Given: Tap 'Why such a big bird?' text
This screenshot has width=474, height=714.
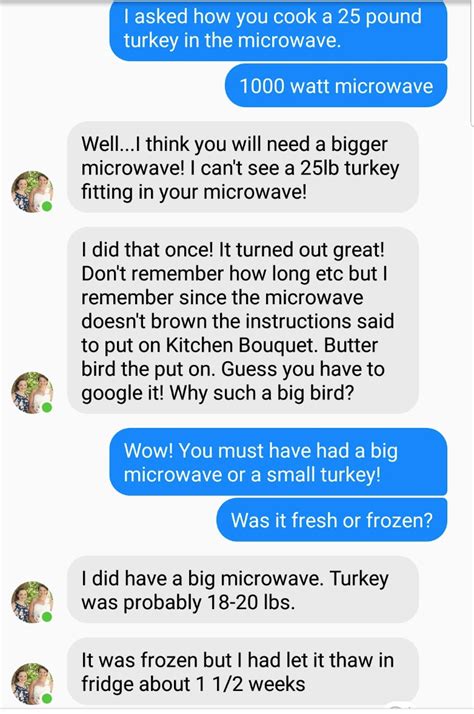Looking at the screenshot, I should pyautogui.click(x=261, y=393).
